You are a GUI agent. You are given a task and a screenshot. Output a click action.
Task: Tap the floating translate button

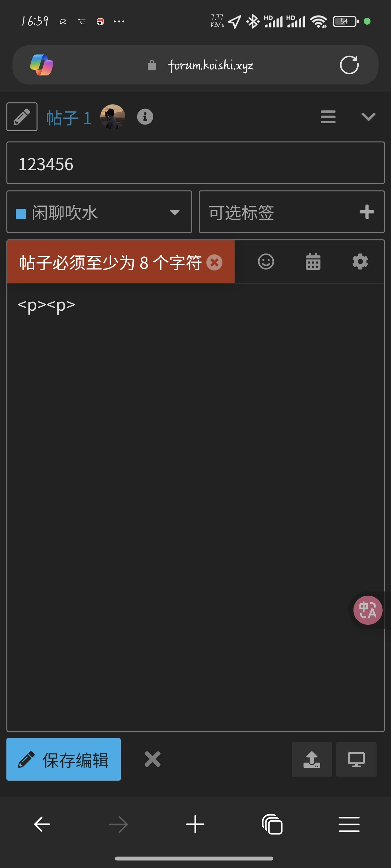pyautogui.click(x=367, y=610)
